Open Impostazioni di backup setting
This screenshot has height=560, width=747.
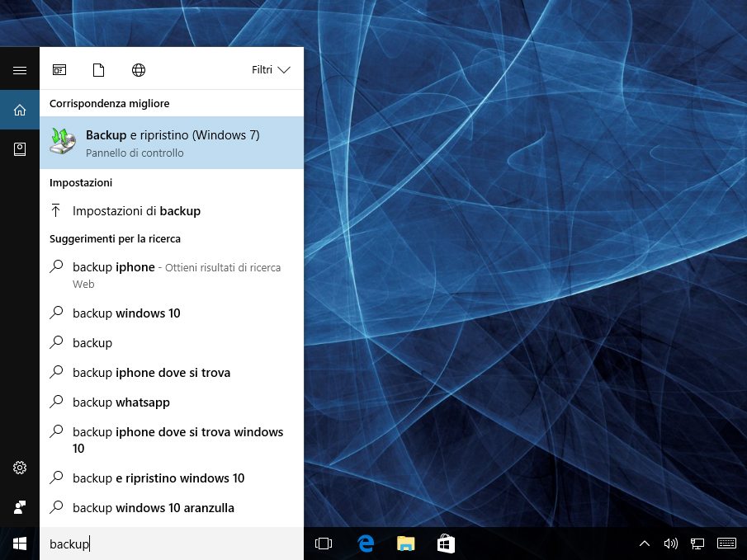[x=136, y=211]
